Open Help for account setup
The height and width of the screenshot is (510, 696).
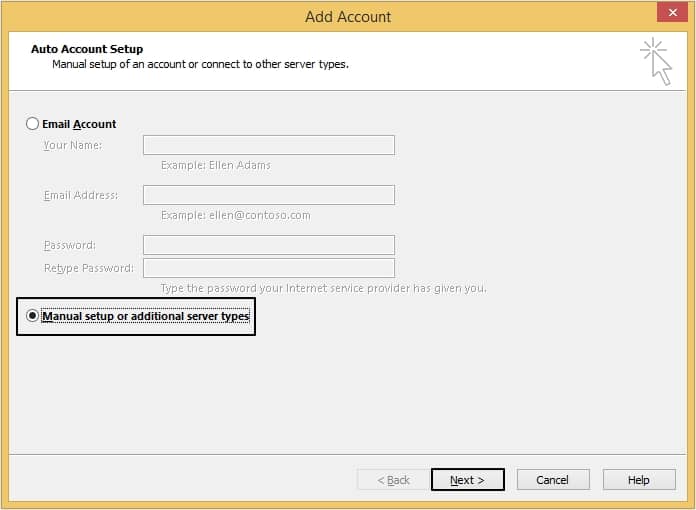[639, 480]
